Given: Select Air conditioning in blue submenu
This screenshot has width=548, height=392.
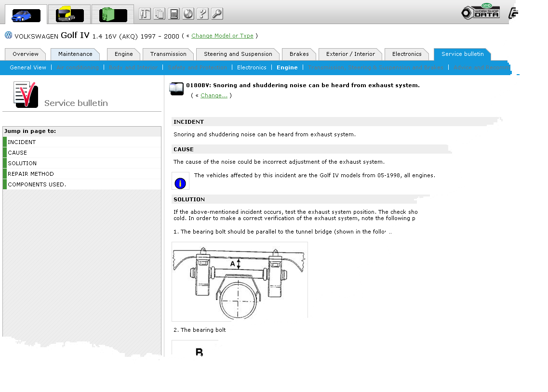Looking at the screenshot, I should (x=78, y=67).
